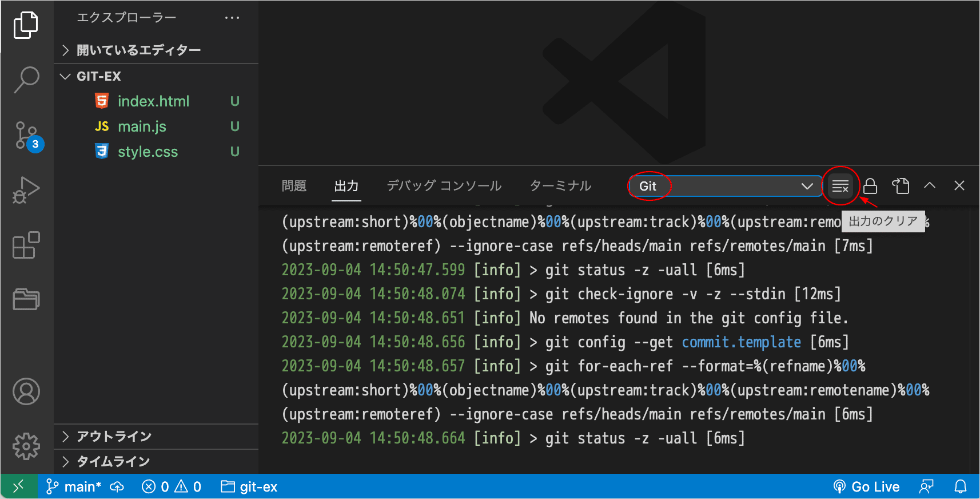Toggle the output auto-scroll lock

point(870,186)
